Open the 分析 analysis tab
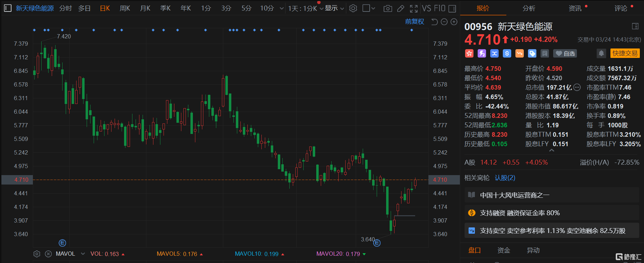Screen dimensions: 644x263 tap(529, 8)
